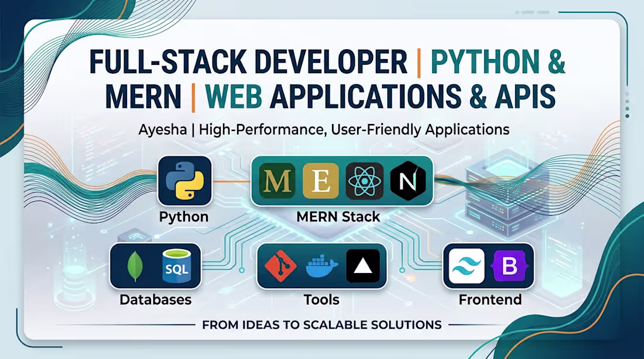Click the 'MERN Stack' label
644x359 pixels.
338,217
